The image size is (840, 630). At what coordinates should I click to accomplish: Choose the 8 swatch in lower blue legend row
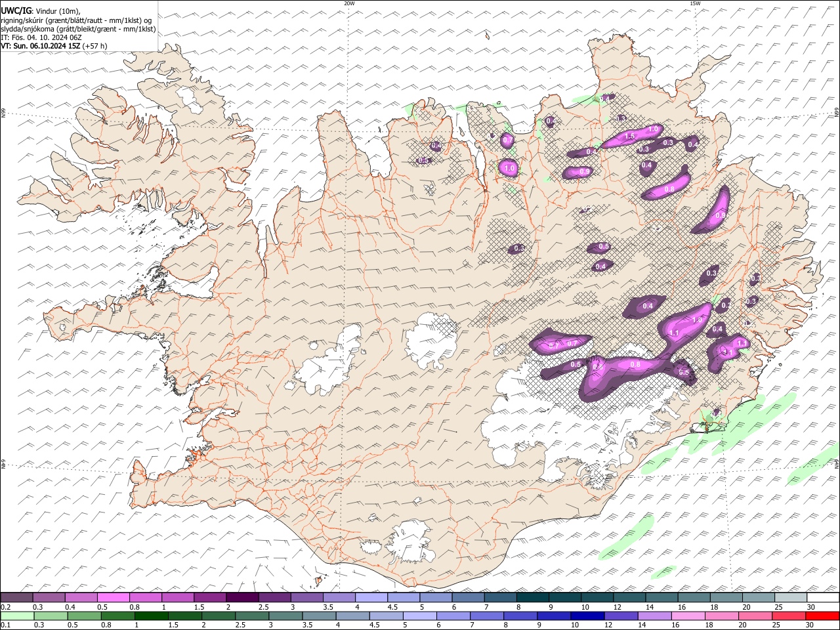(520, 616)
